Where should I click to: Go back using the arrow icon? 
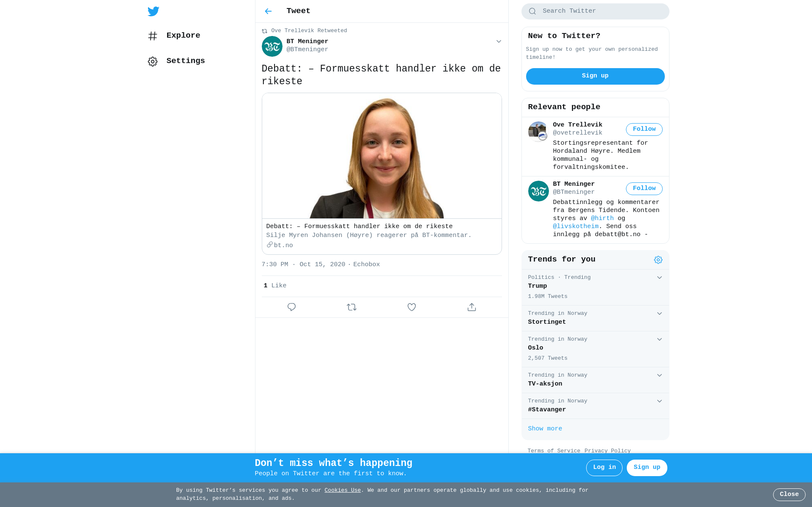pyautogui.click(x=268, y=11)
